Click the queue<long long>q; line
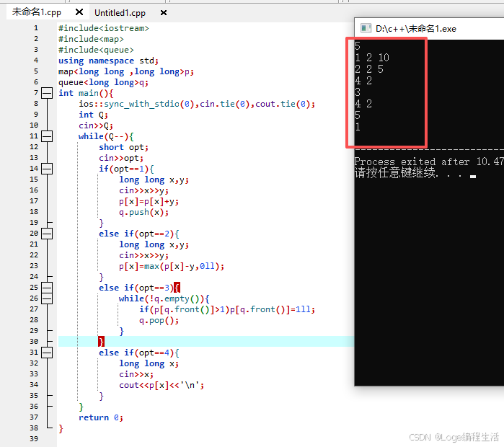The image size is (504, 447). pyautogui.click(x=103, y=82)
